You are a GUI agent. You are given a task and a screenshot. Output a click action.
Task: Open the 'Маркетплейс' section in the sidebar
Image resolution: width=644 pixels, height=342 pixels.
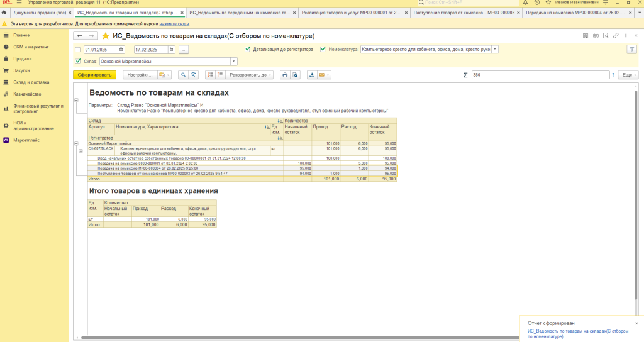click(x=26, y=140)
